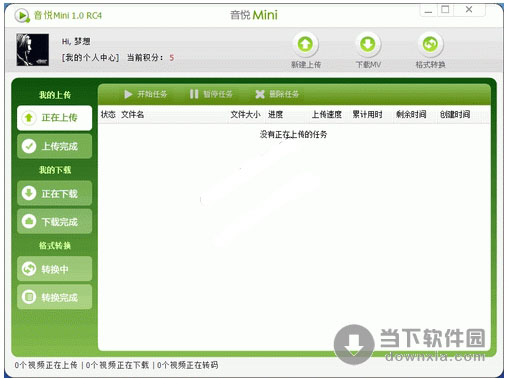This screenshot has height=379, width=509.
Task: Click the 进度 column header
Action: 275,114
